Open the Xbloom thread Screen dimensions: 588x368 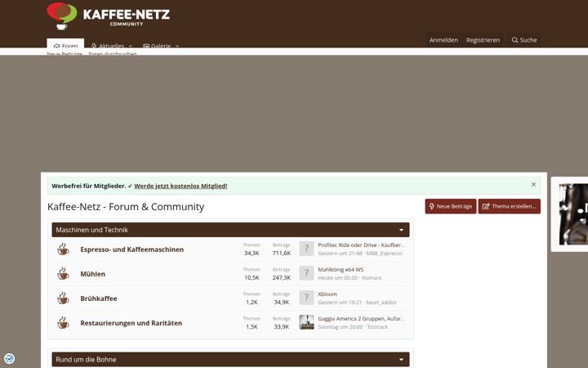pyautogui.click(x=327, y=294)
